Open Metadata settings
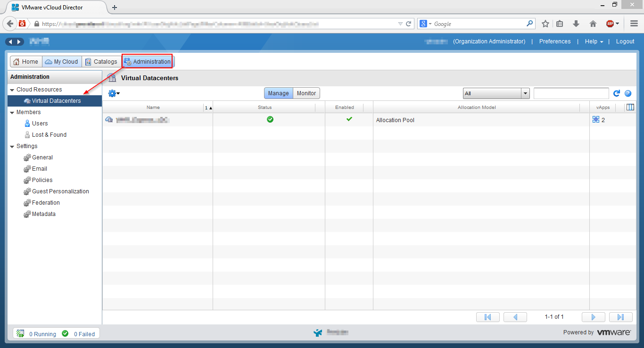The image size is (644, 348). pos(43,214)
